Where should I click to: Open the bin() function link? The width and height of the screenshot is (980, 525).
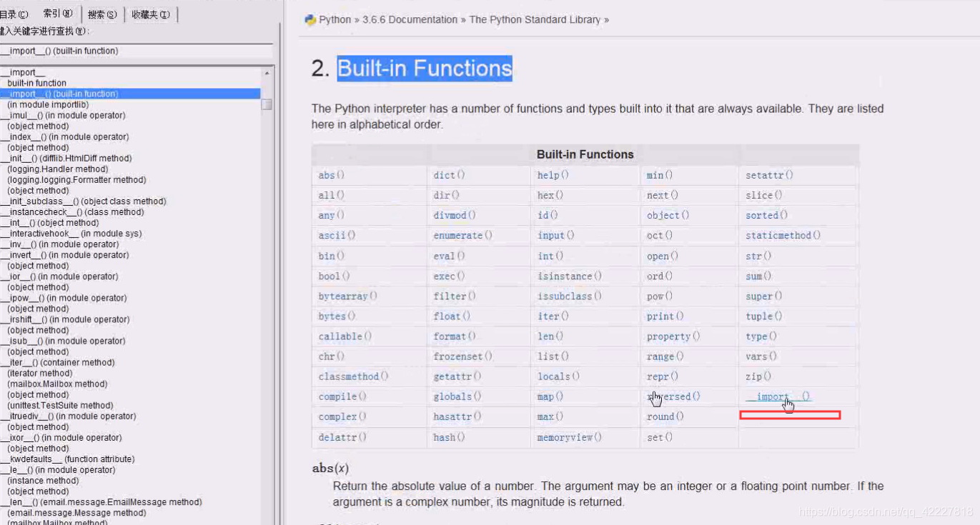pos(332,256)
